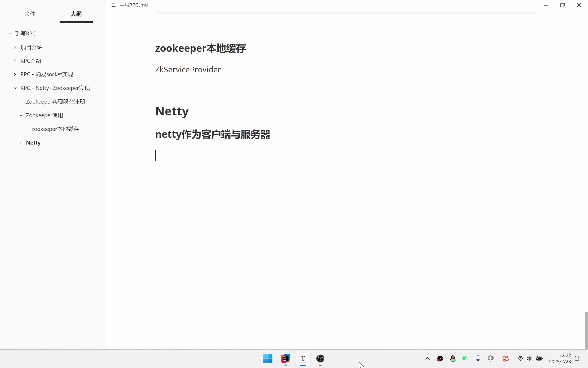Click the notification bell in the tray

click(x=577, y=359)
